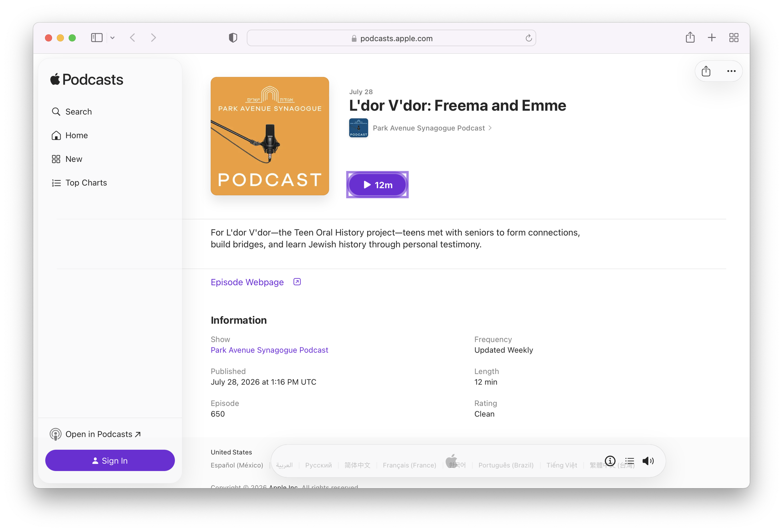The height and width of the screenshot is (532, 783).
Task: Toggle the Safari sidebar
Action: [x=97, y=37]
